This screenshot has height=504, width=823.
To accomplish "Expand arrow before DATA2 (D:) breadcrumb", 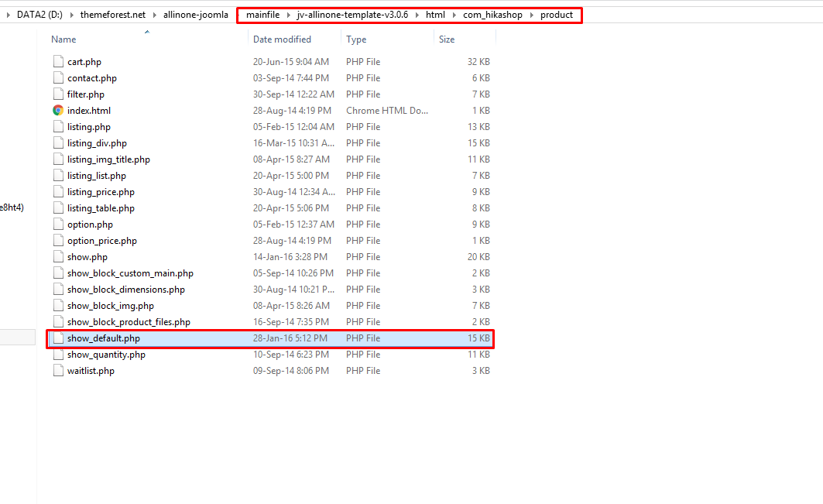I will click(x=8, y=15).
